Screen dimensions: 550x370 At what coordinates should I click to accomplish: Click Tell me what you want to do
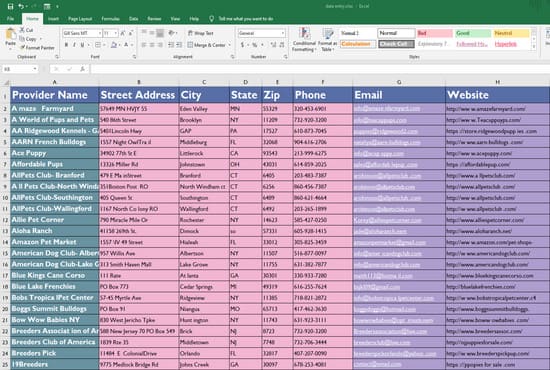pos(246,19)
